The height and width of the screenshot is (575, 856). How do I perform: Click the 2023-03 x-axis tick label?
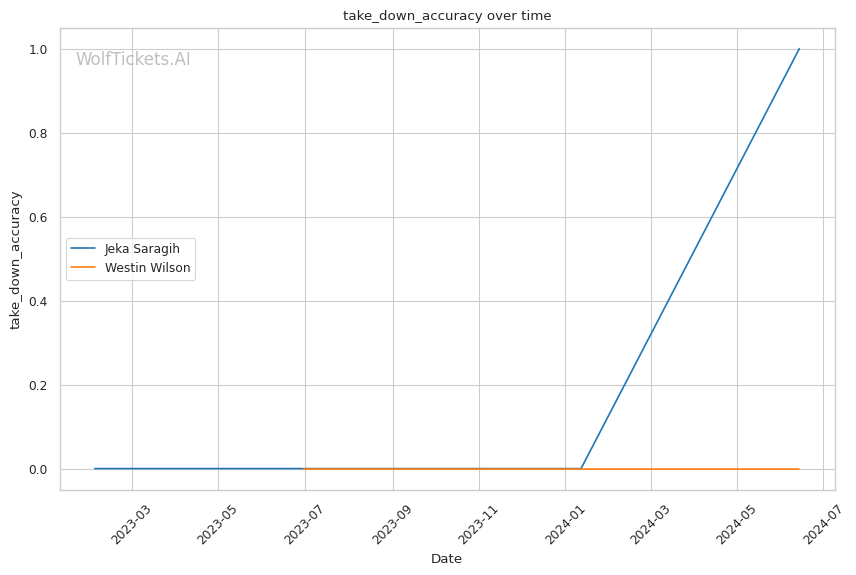pyautogui.click(x=130, y=522)
